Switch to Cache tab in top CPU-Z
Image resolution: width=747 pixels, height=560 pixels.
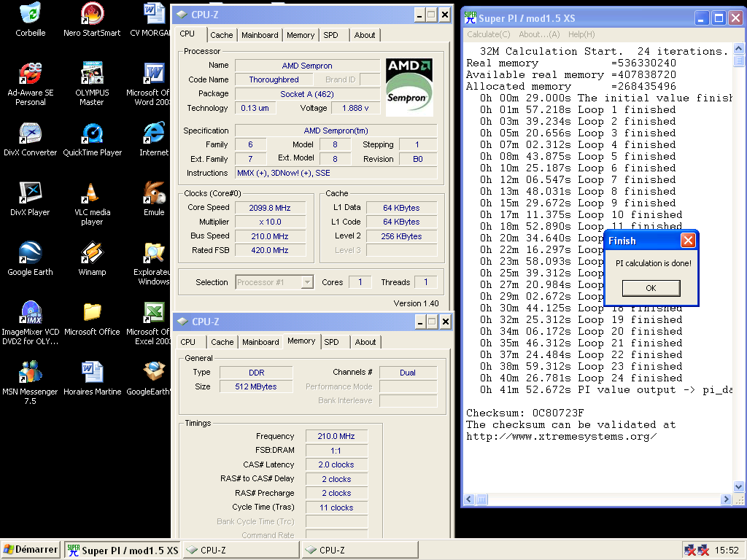222,35
